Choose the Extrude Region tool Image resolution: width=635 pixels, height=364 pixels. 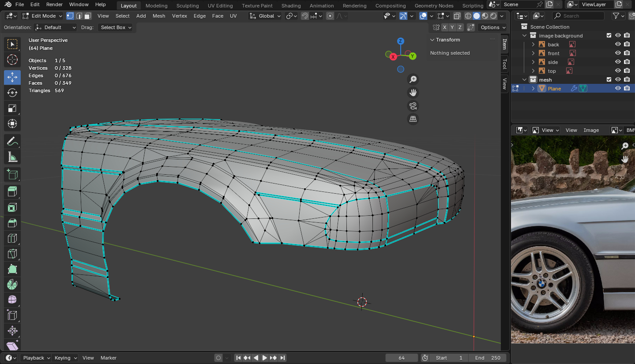click(12, 191)
